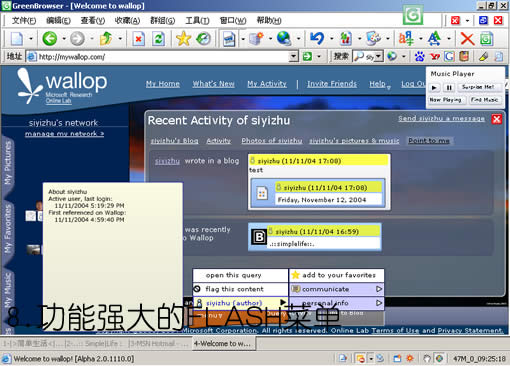Open the 帮助(H) menu
The height and width of the screenshot is (366, 510).
coord(269,21)
